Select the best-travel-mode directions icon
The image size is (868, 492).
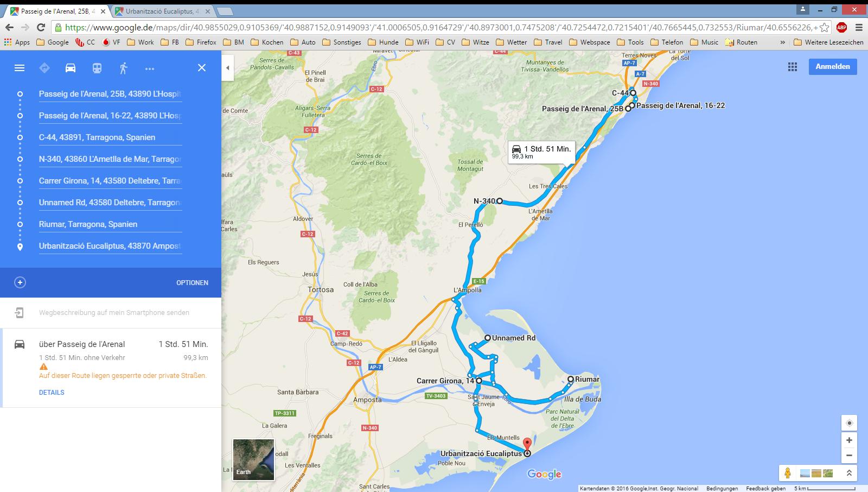pos(44,68)
